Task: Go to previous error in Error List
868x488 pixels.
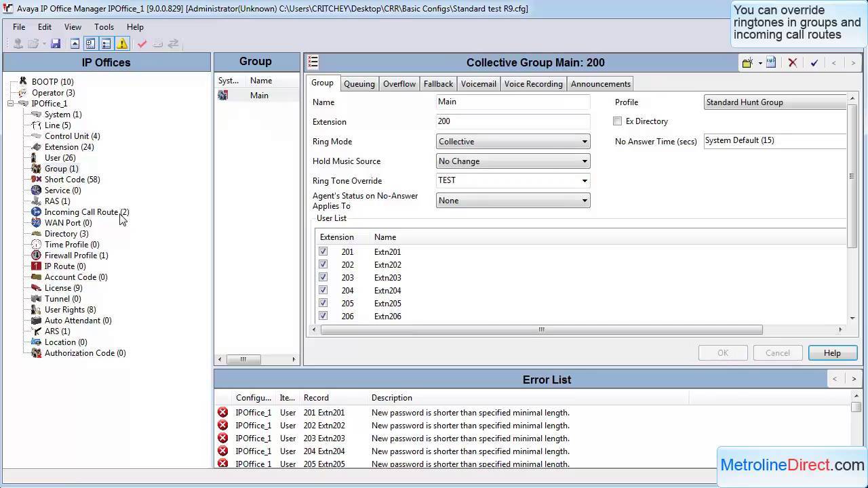Action: 835,380
